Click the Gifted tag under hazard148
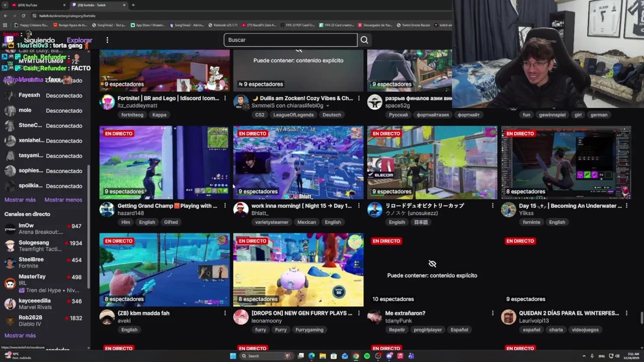644x362 pixels. [171, 222]
